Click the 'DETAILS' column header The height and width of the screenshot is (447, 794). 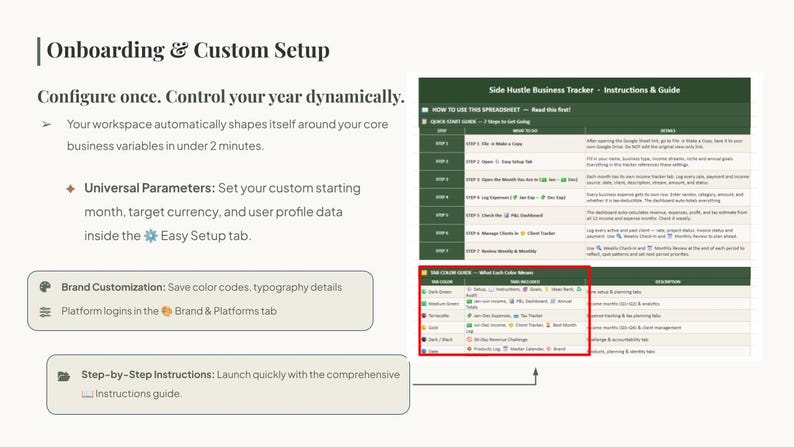[667, 131]
